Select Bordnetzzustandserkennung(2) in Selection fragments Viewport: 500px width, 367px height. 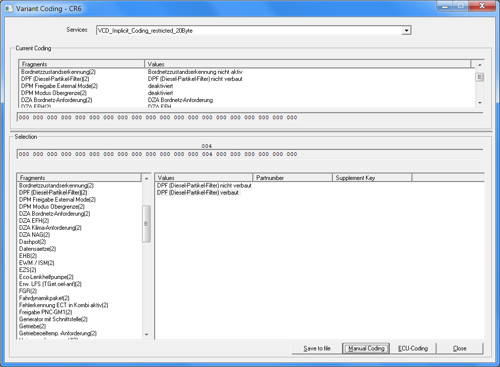[x=56, y=186]
